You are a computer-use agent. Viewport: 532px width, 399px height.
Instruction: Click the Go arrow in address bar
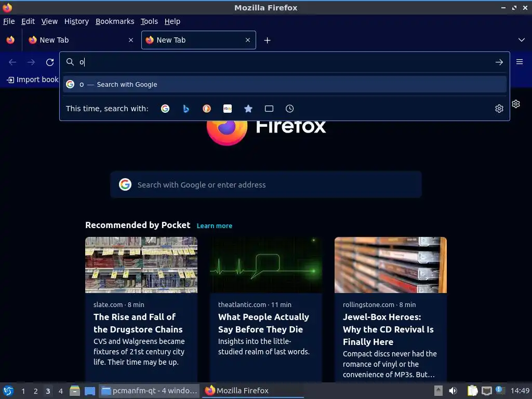click(x=499, y=62)
